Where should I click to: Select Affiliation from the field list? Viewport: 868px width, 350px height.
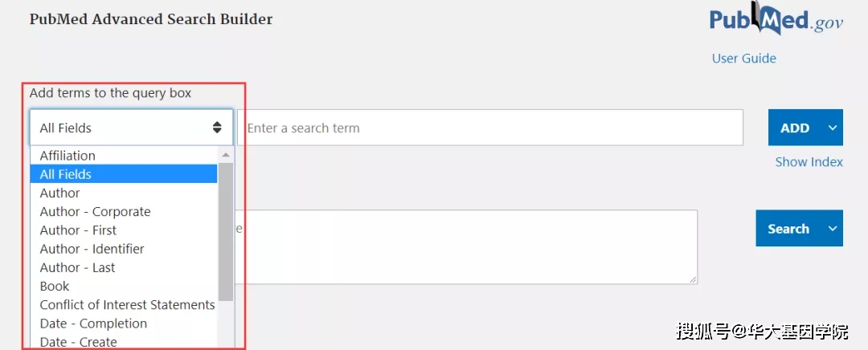68,156
